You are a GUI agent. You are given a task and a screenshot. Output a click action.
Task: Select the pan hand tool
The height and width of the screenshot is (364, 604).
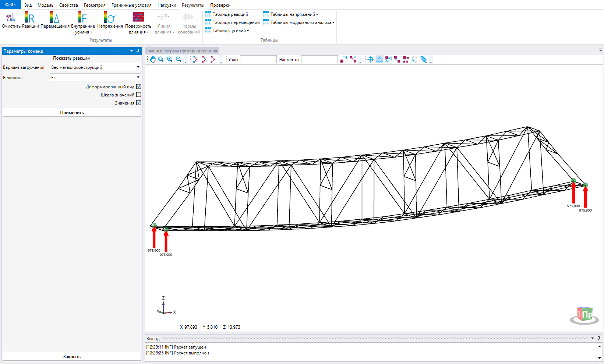(152, 59)
